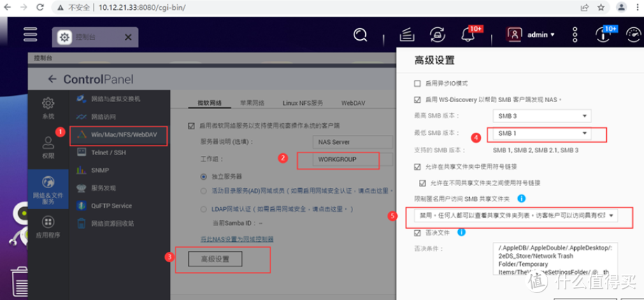Open Telnet / SSH menu item

(x=119, y=152)
